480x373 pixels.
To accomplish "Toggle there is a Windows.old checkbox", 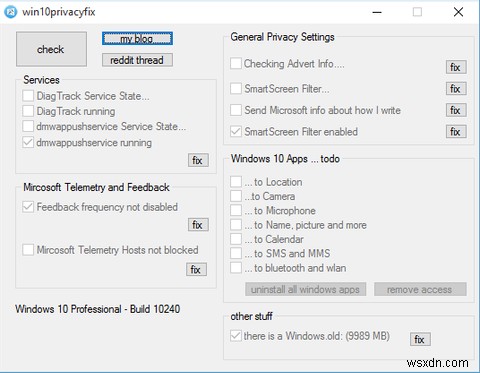I will click(x=236, y=336).
